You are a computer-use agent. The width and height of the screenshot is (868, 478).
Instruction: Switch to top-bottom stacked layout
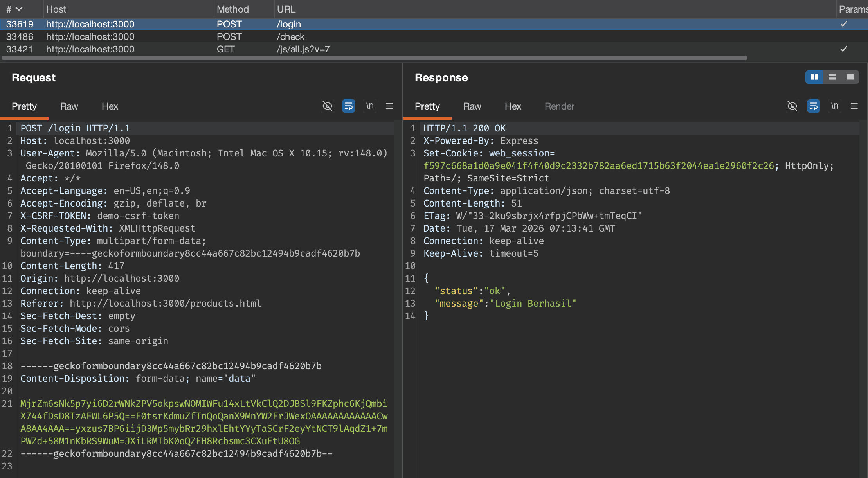coord(832,77)
